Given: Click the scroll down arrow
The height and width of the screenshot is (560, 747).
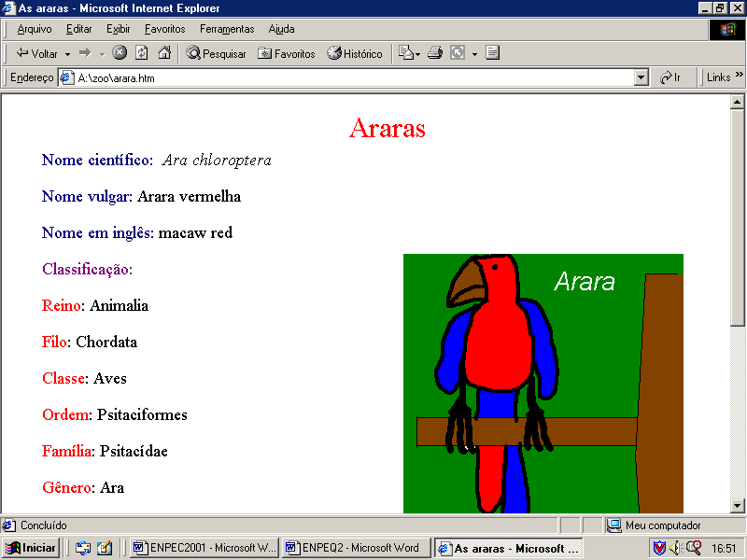Looking at the screenshot, I should pyautogui.click(x=737, y=506).
